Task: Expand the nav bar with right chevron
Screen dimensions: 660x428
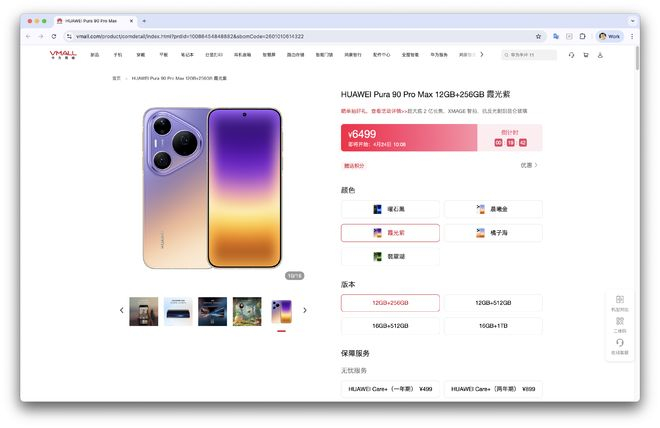Action: 482,55
